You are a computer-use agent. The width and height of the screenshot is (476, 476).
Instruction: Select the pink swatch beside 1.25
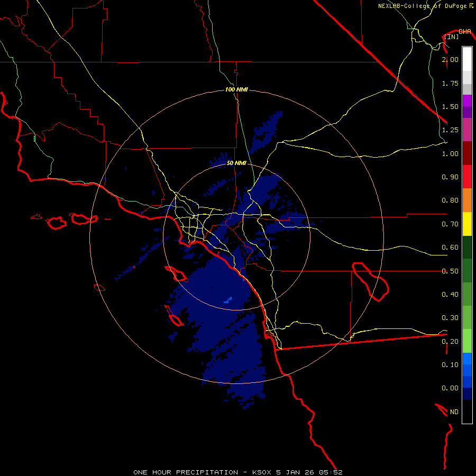pos(467,130)
